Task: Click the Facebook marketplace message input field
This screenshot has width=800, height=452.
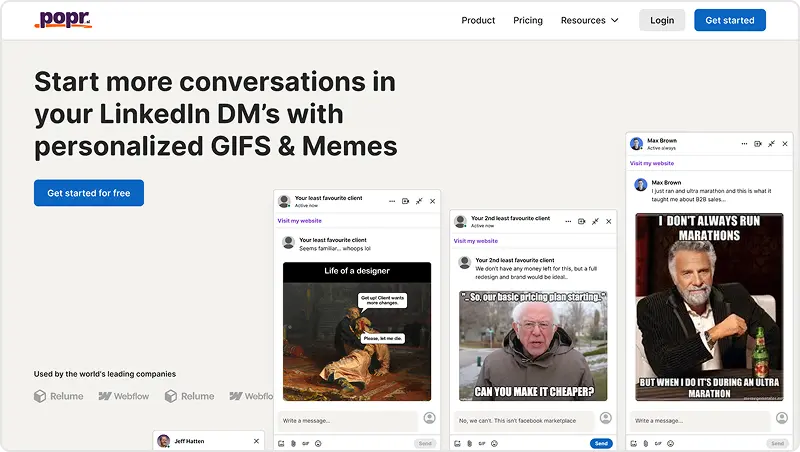Action: point(523,420)
